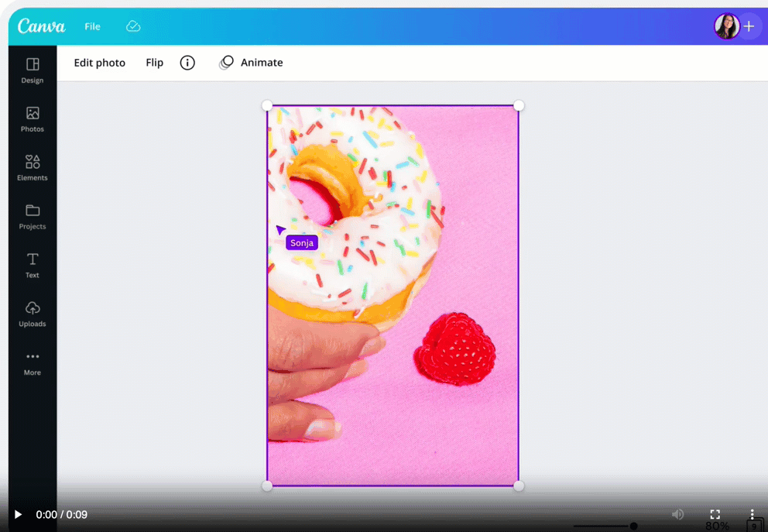The image size is (768, 532).
Task: Play the video
Action: [18, 514]
